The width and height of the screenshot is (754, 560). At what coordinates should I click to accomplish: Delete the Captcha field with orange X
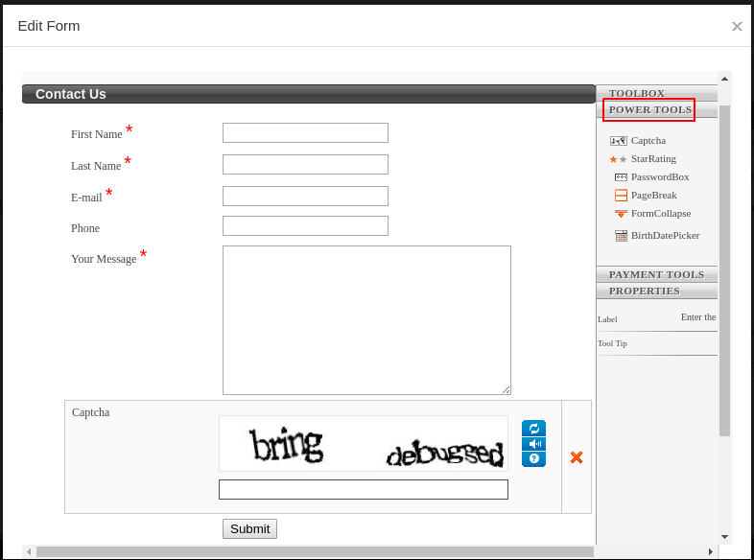coord(577,457)
